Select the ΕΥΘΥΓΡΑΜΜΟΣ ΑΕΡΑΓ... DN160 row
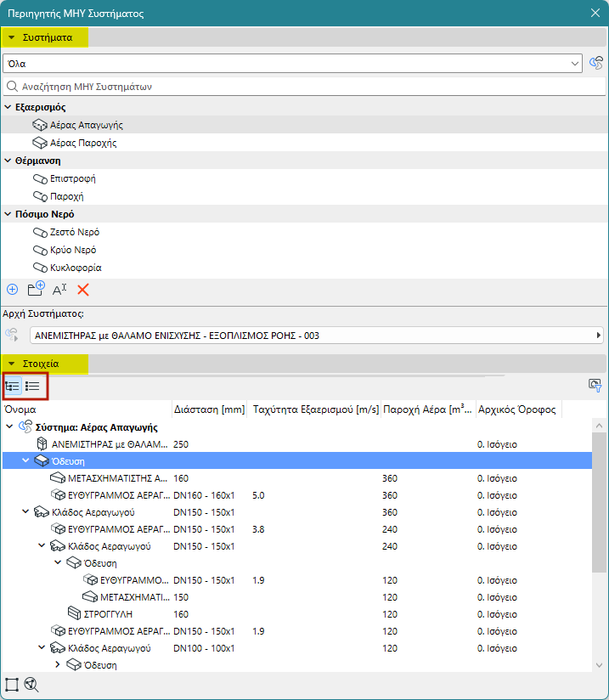This screenshot has width=609, height=700. (x=297, y=495)
